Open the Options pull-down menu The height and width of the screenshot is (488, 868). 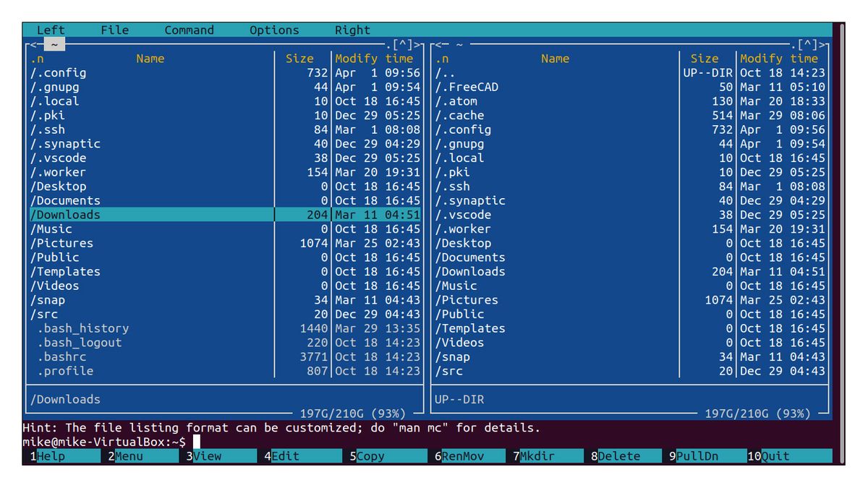(274, 30)
